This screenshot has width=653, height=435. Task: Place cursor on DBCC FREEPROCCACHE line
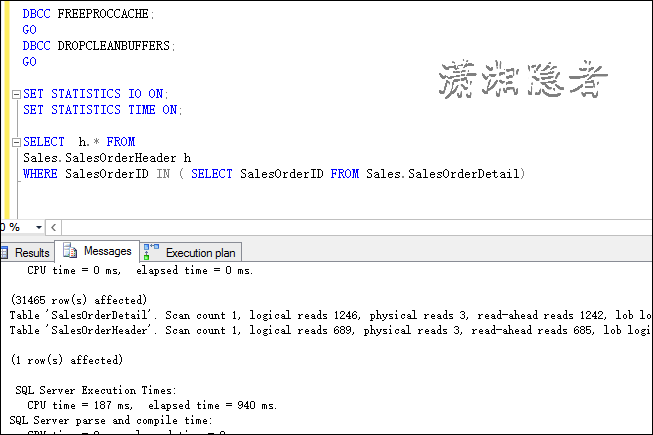[88, 14]
